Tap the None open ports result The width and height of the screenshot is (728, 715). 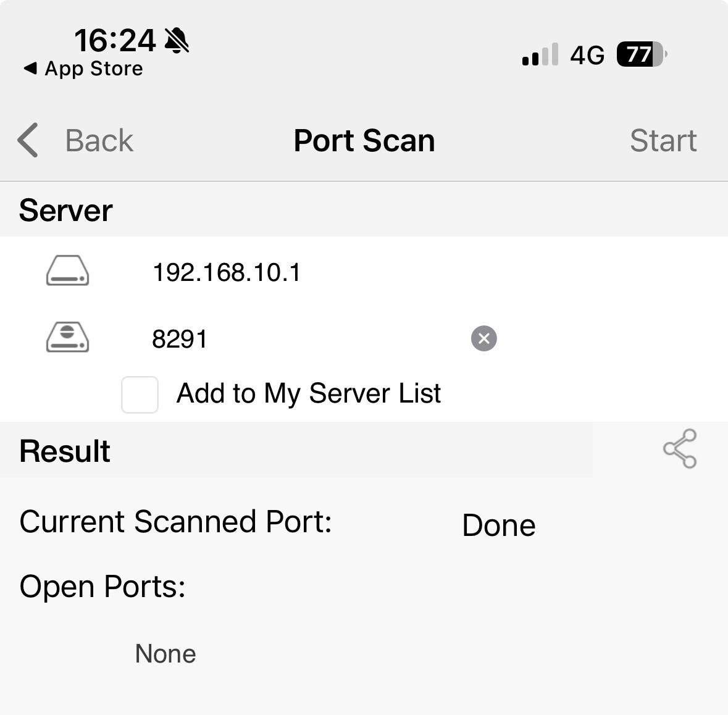[165, 653]
